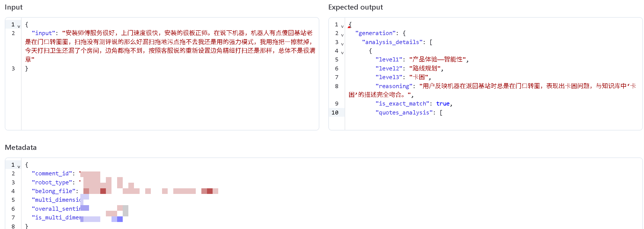
Task: Collapse the root object in the Metadata editor
Action: [19, 167]
